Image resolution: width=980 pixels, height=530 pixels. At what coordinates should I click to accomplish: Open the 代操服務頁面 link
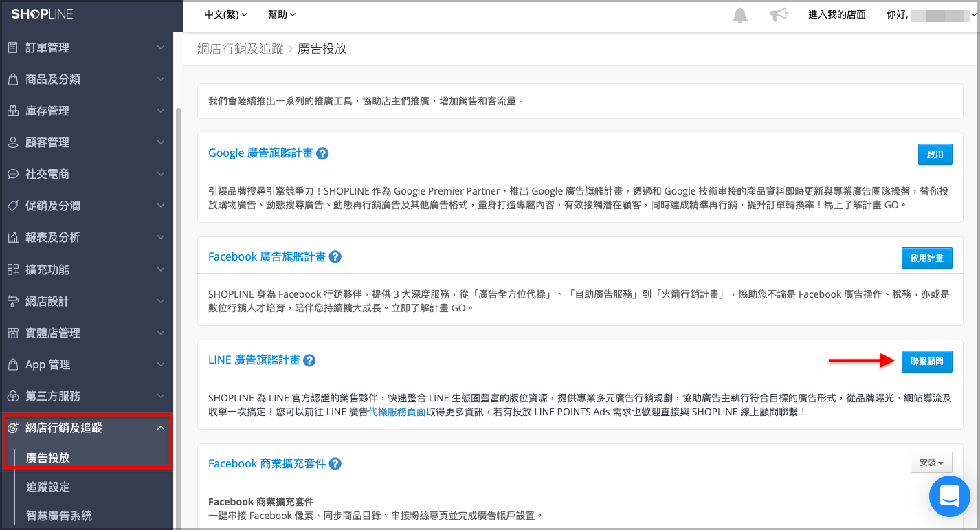[x=397, y=412]
